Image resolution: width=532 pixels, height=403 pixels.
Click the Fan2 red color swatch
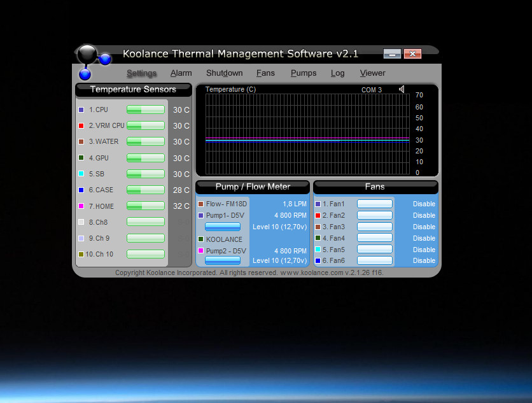click(x=318, y=215)
